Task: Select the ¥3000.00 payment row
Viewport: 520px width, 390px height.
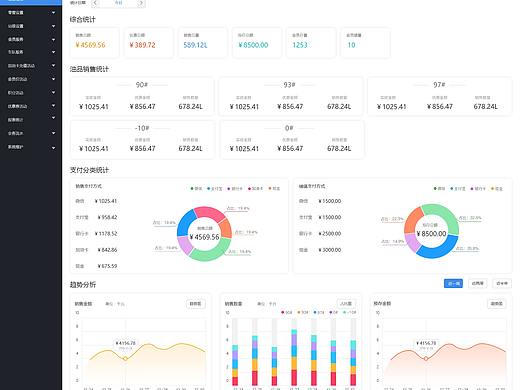Action: pyautogui.click(x=320, y=250)
